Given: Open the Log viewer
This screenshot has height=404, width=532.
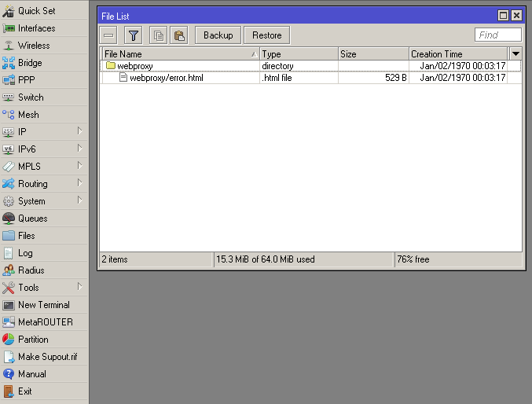Looking at the screenshot, I should pos(44,253).
